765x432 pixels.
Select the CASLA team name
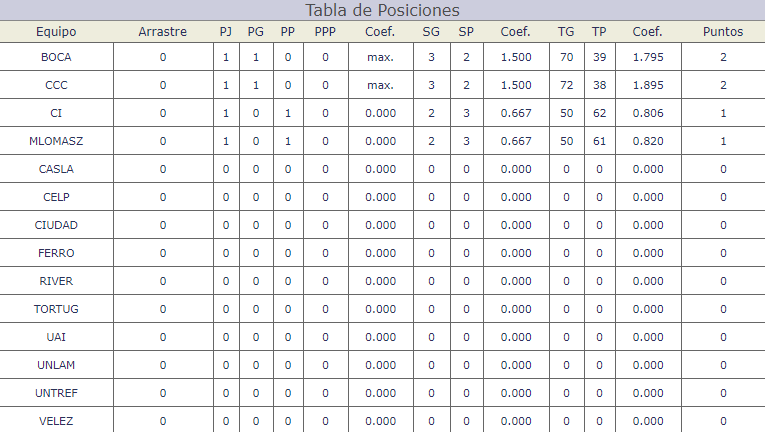click(56, 169)
